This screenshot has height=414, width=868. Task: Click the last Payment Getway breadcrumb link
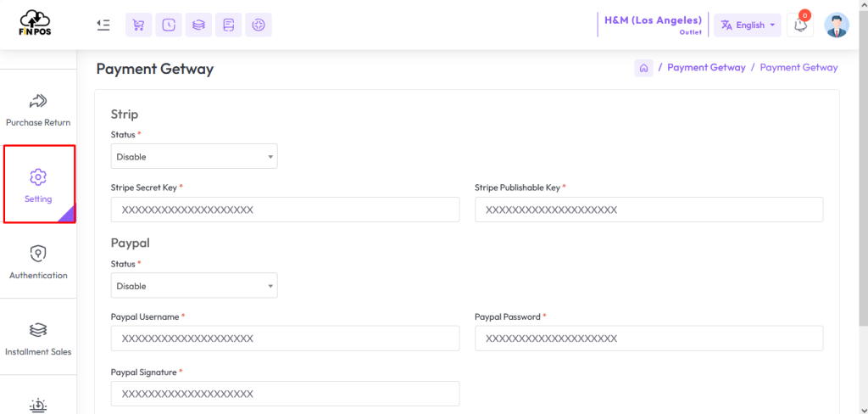798,68
